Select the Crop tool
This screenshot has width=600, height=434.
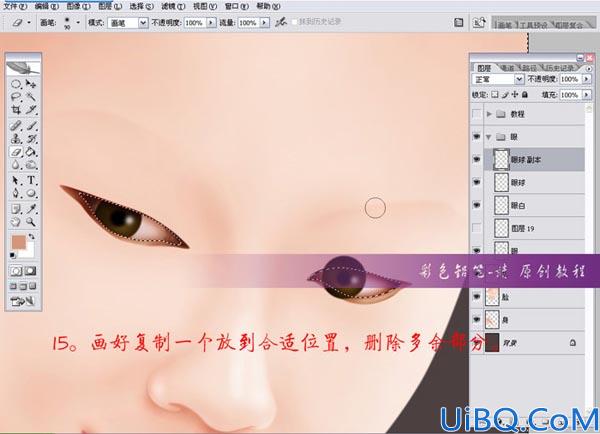(16, 110)
